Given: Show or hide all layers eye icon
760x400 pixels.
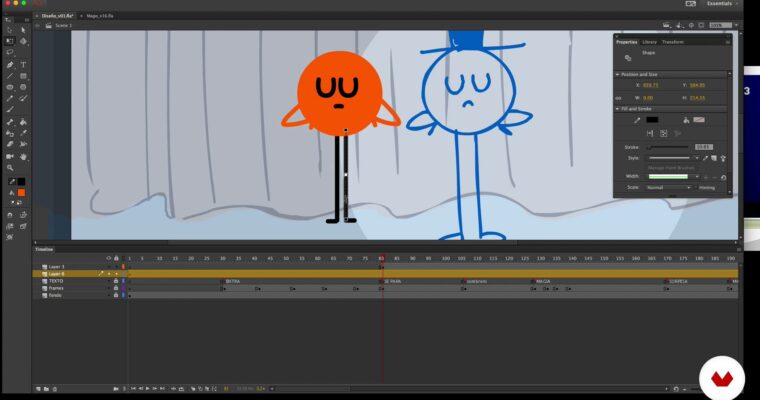Looking at the screenshot, I should [109, 258].
